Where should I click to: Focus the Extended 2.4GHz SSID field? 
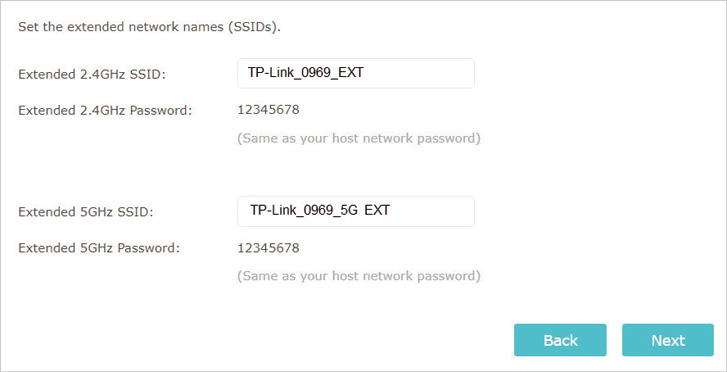pyautogui.click(x=356, y=73)
